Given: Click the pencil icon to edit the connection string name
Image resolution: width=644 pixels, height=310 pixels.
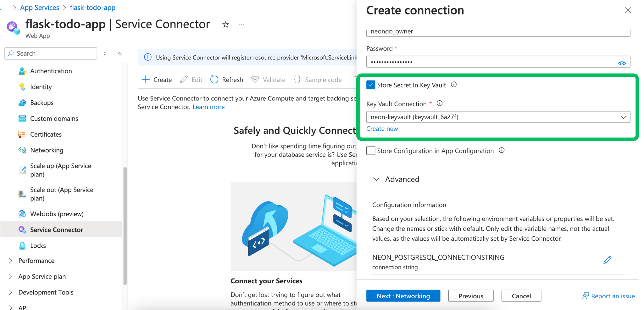Looking at the screenshot, I should coord(607,260).
